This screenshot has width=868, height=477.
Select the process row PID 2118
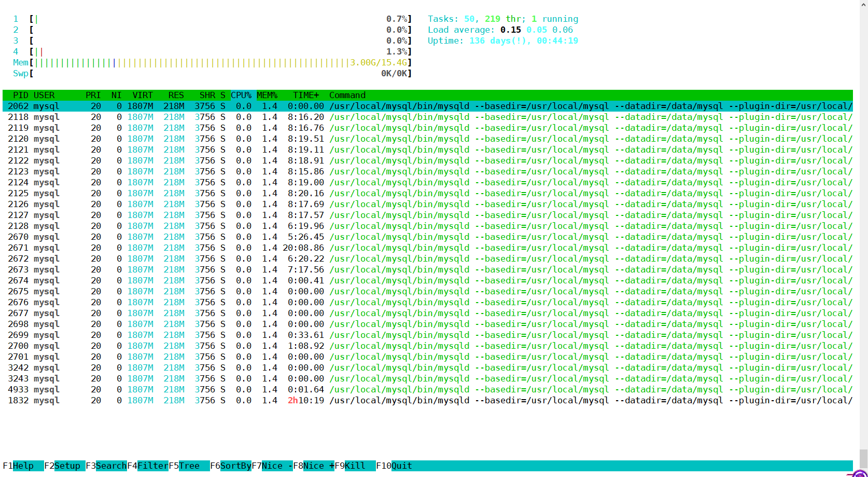pos(428,117)
